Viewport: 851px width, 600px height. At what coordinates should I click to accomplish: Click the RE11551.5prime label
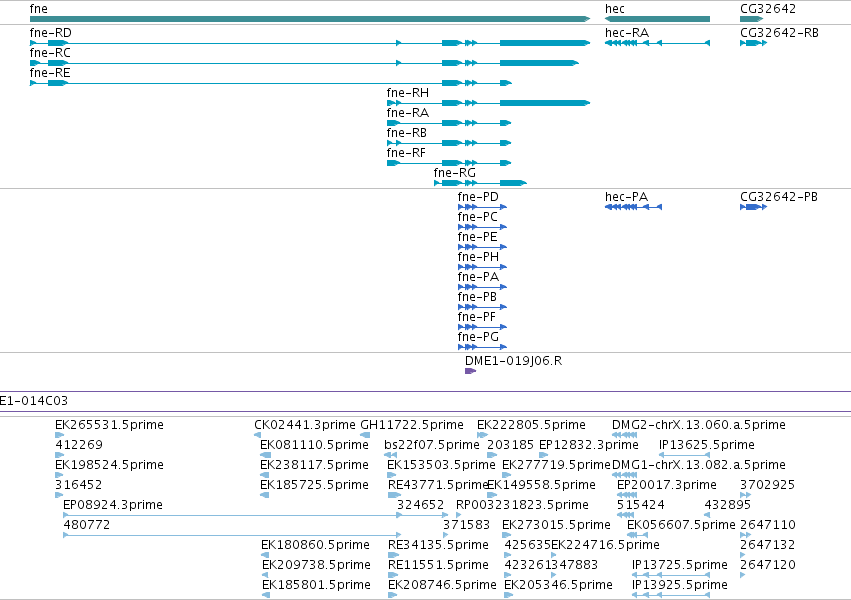(439, 565)
